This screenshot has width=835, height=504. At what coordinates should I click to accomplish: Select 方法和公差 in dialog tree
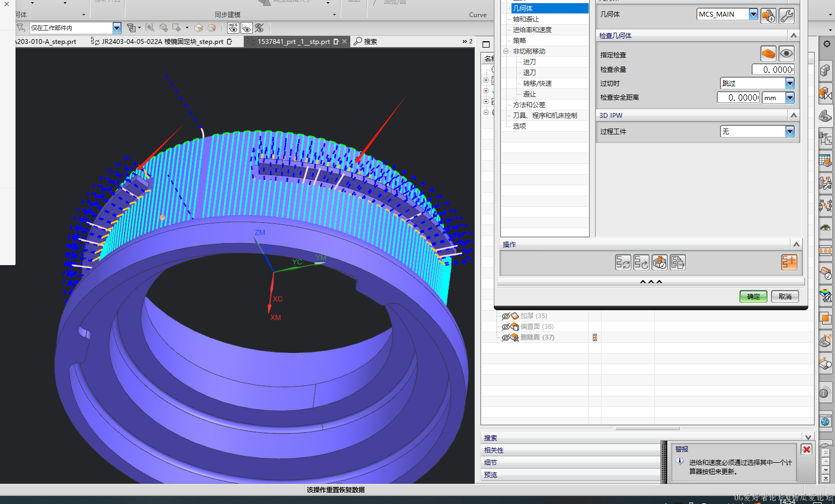529,105
